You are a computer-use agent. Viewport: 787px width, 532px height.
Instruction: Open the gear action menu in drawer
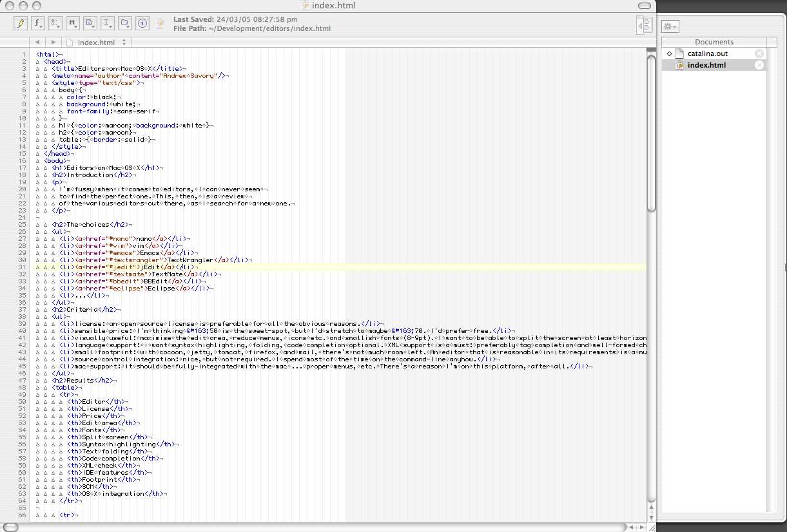(670, 26)
